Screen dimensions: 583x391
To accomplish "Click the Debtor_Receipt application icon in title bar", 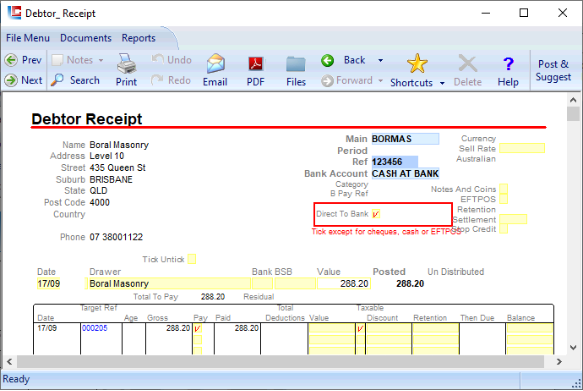I will coord(14,13).
